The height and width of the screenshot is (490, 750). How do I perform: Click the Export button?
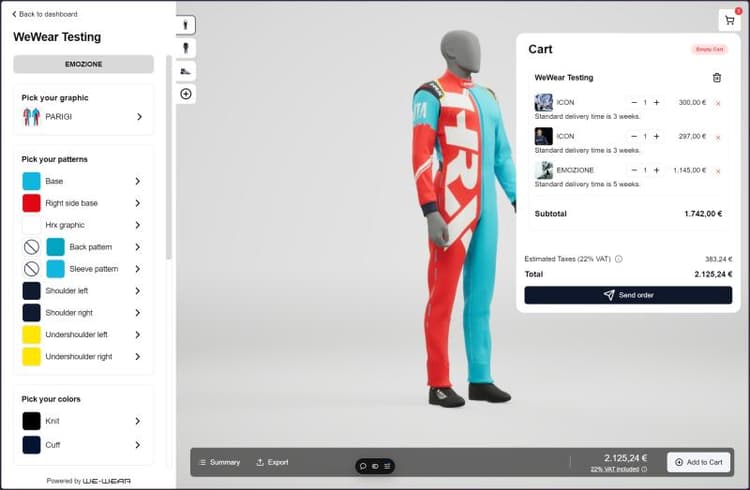pyautogui.click(x=272, y=462)
